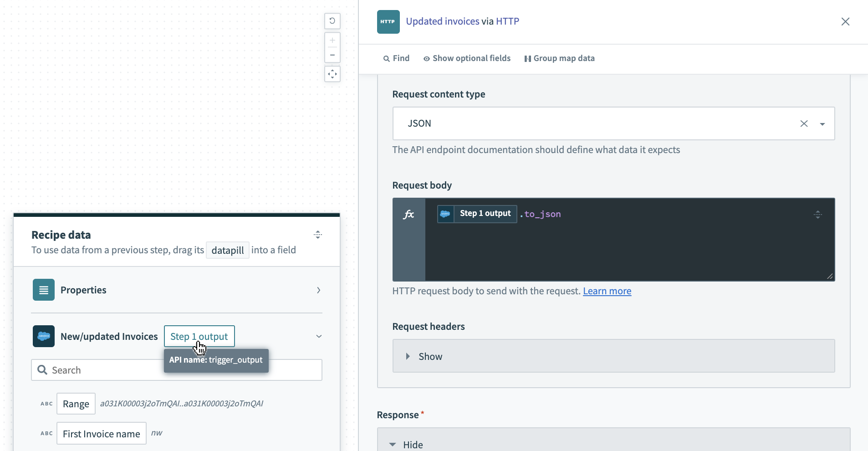Click the Properties list icon
The height and width of the screenshot is (451, 868).
click(x=44, y=290)
